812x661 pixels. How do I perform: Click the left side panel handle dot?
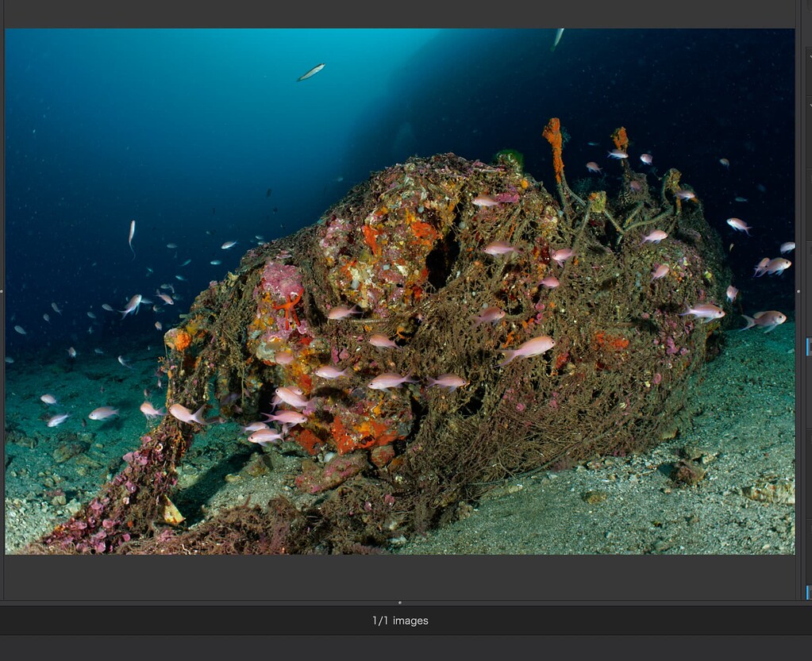tap(2, 292)
